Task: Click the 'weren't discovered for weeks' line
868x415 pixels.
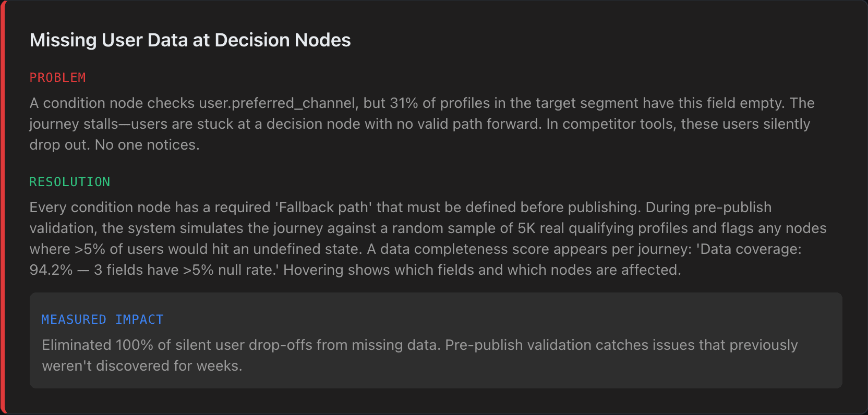Action: point(142,366)
